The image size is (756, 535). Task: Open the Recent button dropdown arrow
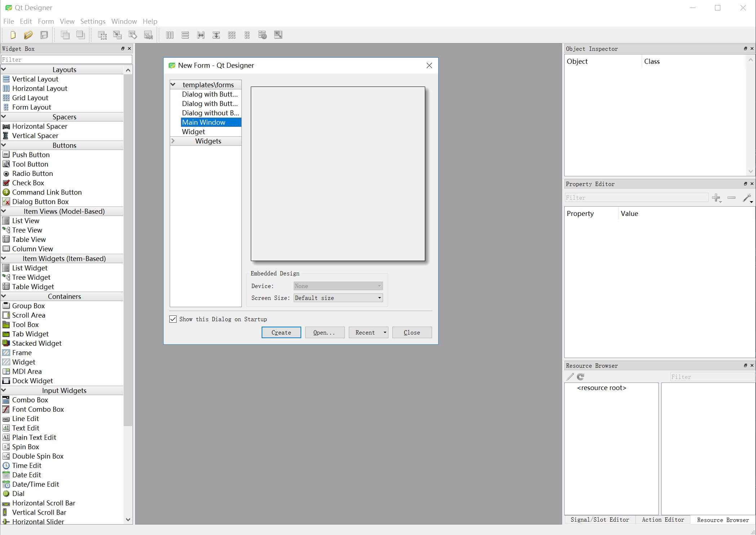(385, 332)
